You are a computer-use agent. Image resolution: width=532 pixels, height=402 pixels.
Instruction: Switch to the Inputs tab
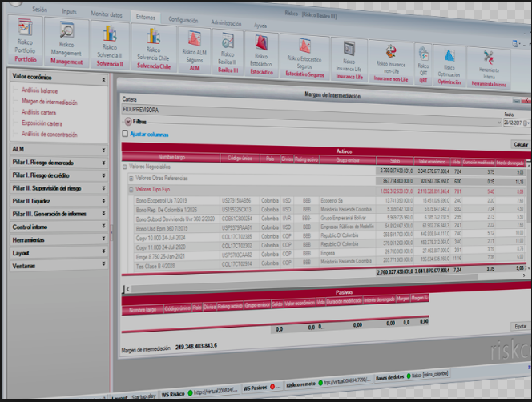point(69,11)
